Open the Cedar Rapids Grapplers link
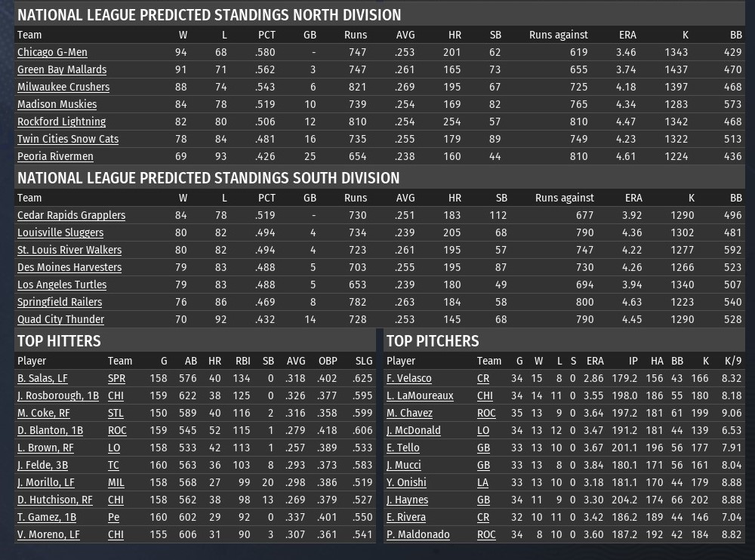 [x=71, y=215]
